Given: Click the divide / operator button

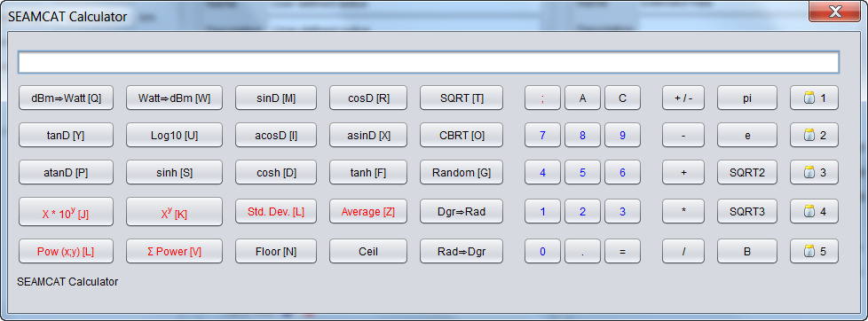Looking at the screenshot, I should [683, 251].
